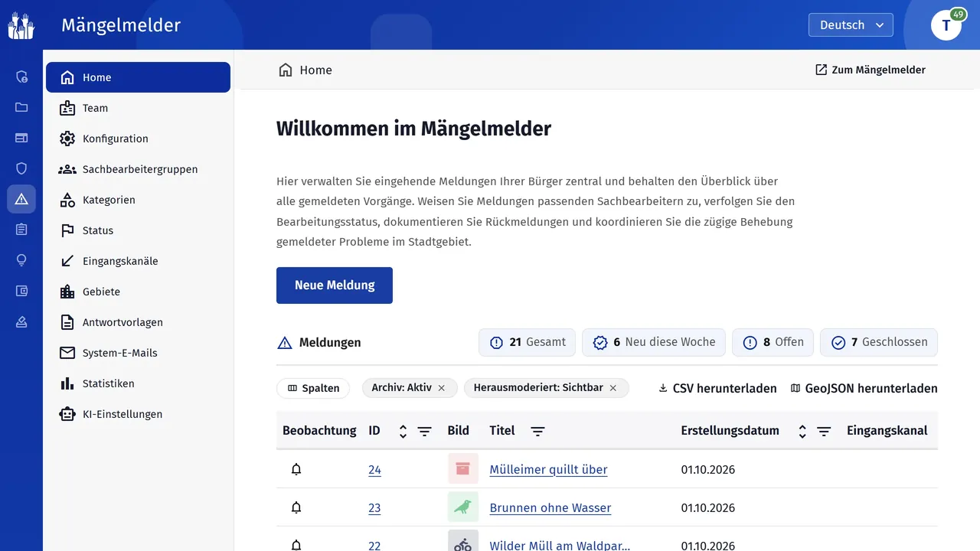Image resolution: width=980 pixels, height=551 pixels.
Task: Open the lightbulb icon in left rail
Action: (21, 260)
